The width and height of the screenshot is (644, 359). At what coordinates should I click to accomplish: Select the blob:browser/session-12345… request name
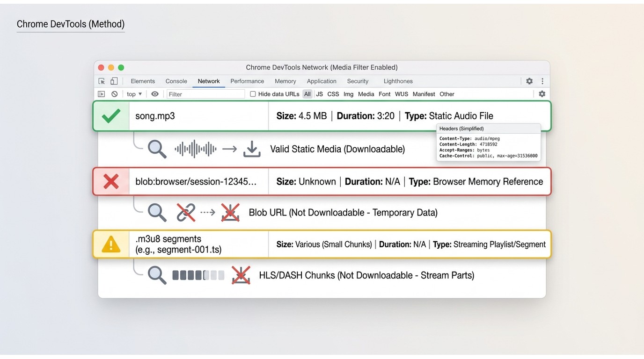click(x=196, y=181)
